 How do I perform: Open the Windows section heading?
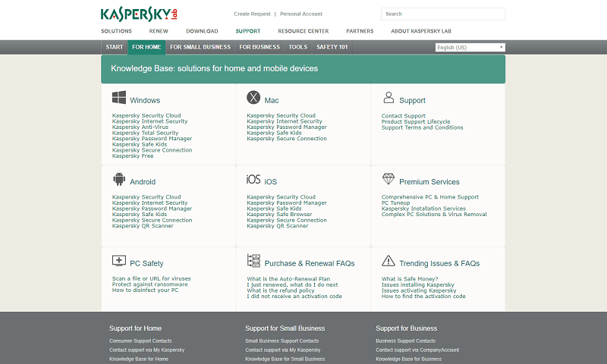(145, 100)
